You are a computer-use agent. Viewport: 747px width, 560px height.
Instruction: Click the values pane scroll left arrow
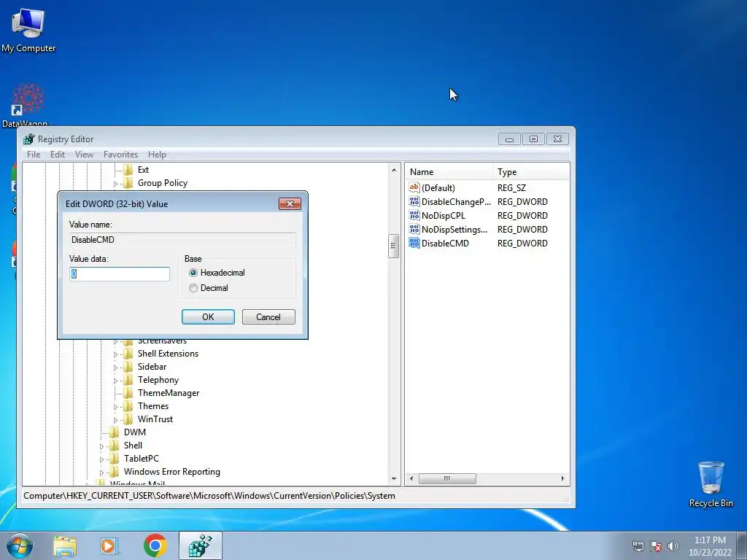pos(411,478)
